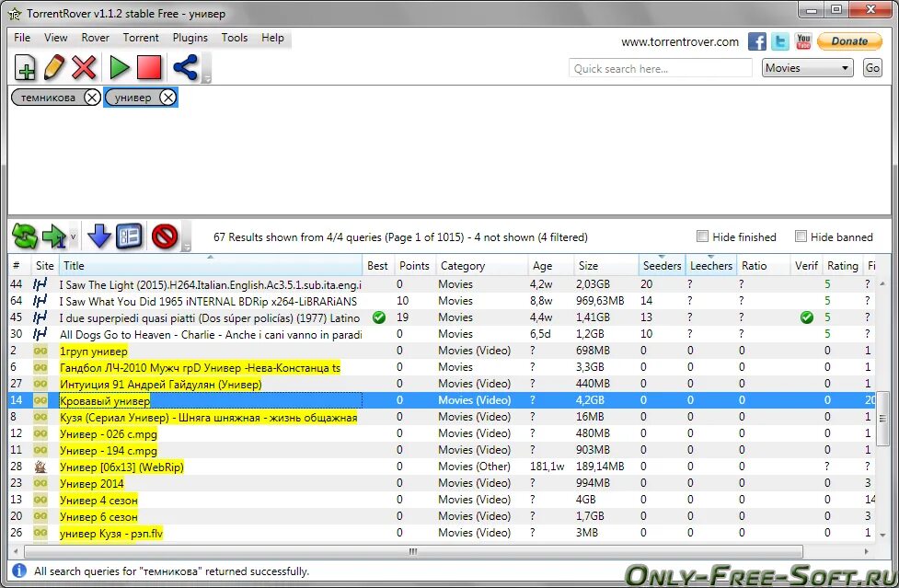Click the details view panel icon

coord(130,236)
